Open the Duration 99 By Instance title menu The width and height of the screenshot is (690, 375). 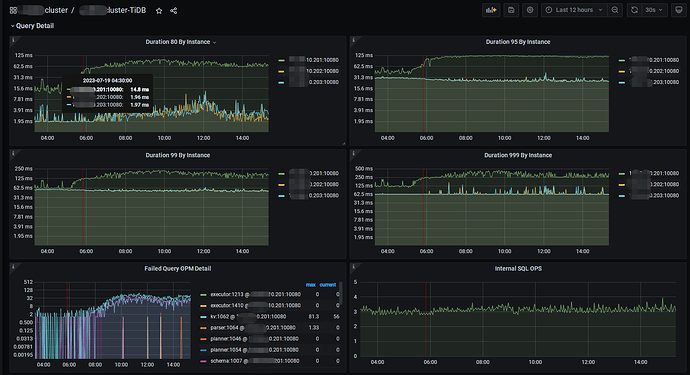[177, 155]
